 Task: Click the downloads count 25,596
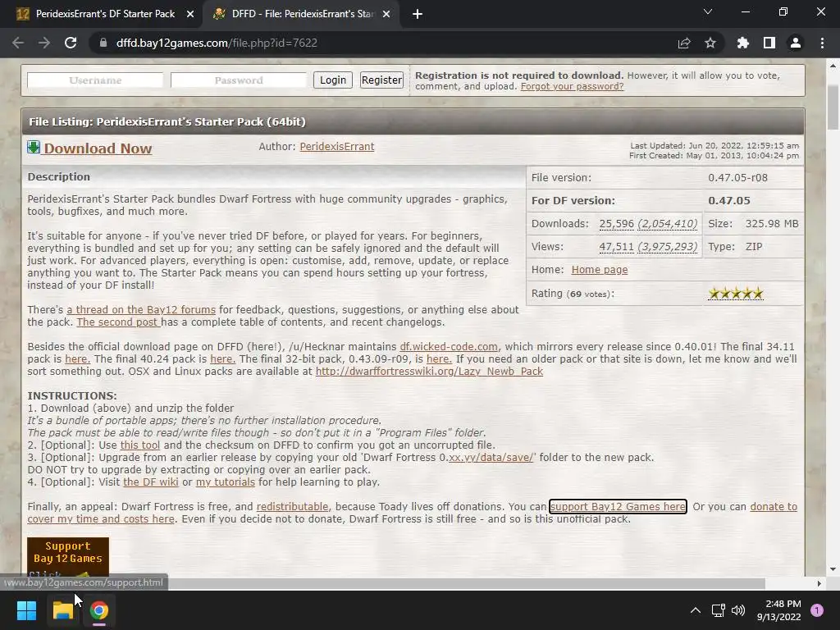pos(616,224)
